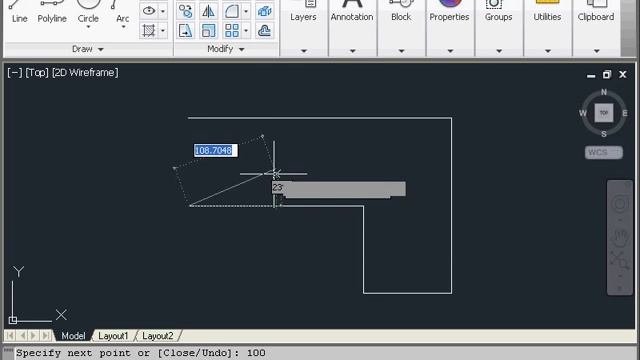Select the Circle tool
640x360 pixels.
point(88,11)
